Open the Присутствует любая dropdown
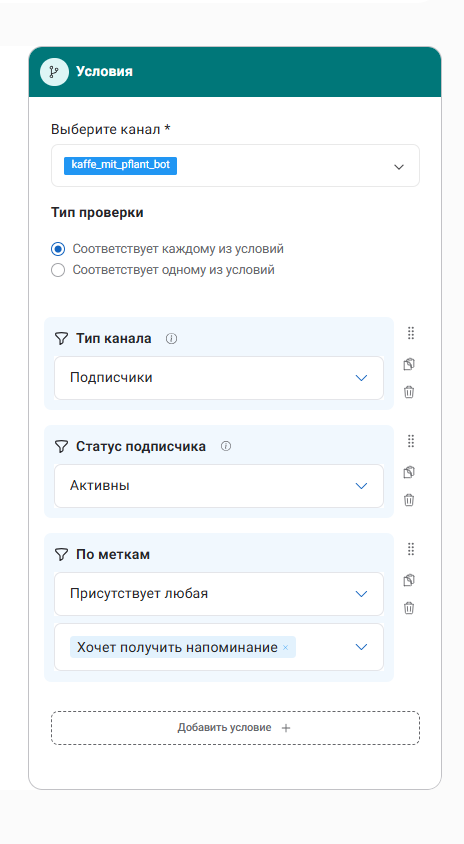The image size is (464, 844). click(219, 594)
